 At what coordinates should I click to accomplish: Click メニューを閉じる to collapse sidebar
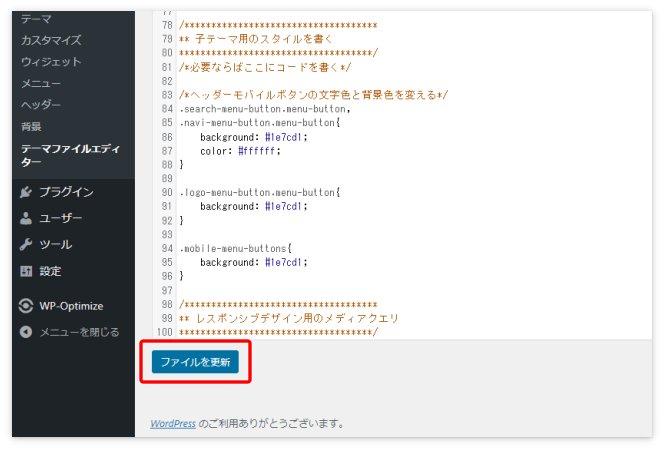(x=80, y=332)
